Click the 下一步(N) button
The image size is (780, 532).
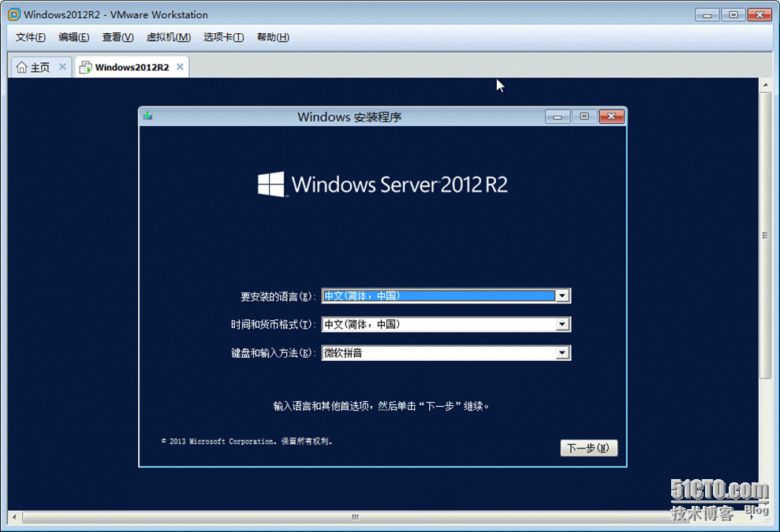coord(589,448)
